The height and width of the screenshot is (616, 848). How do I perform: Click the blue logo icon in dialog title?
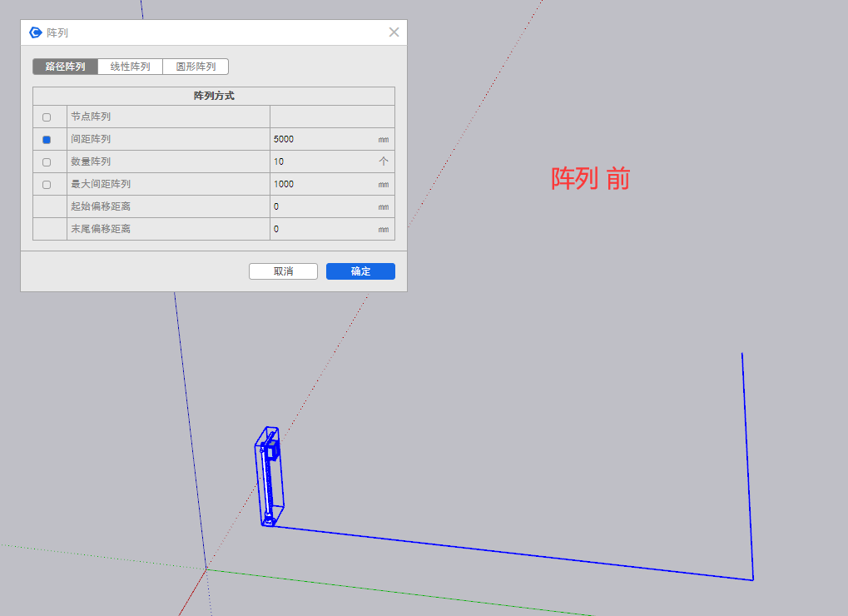coord(36,32)
